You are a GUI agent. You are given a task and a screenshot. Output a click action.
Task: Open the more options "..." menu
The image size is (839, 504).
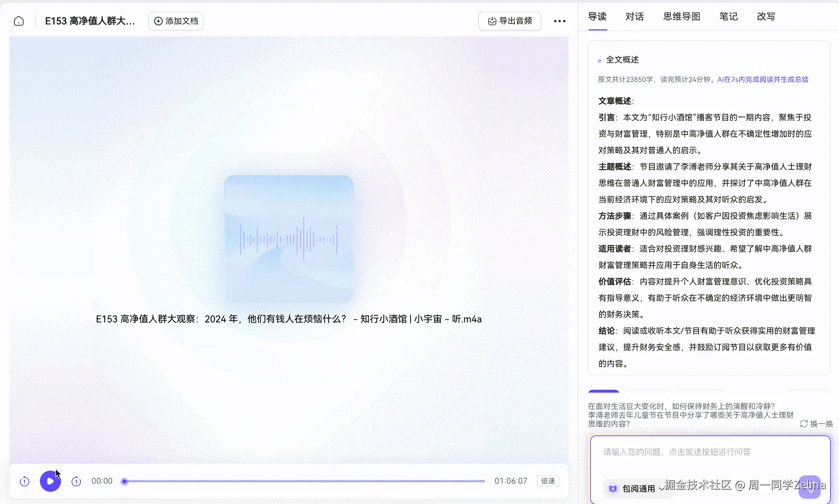click(560, 21)
